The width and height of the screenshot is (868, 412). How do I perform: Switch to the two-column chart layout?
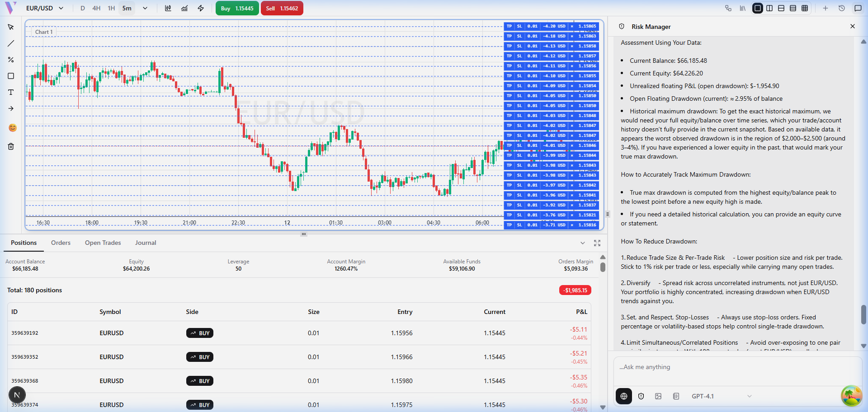click(769, 8)
